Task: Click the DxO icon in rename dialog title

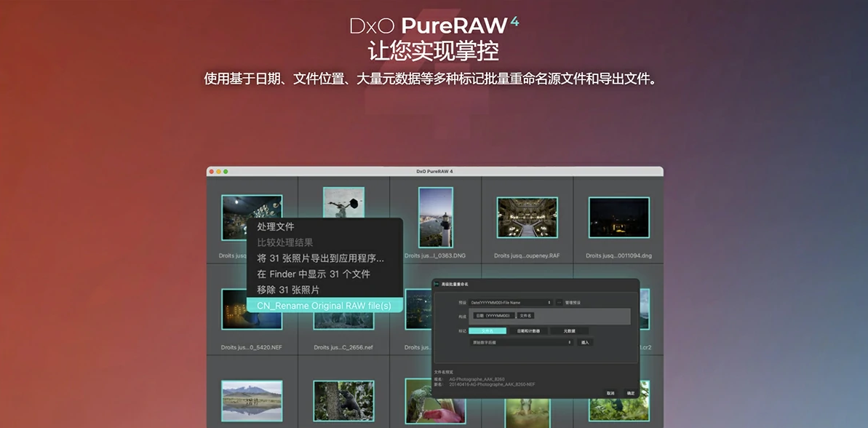Action: coord(437,284)
